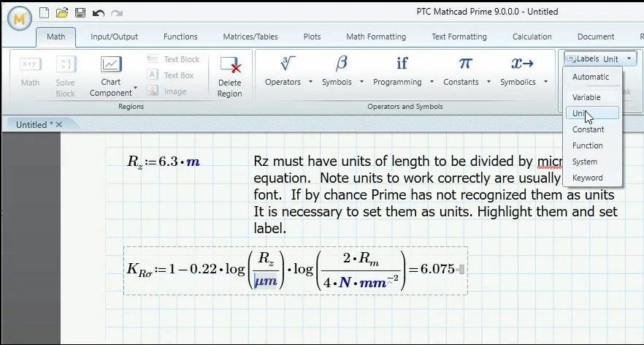Open the Text Formatting ribbon tab
This screenshot has width=644, height=345.
pyautogui.click(x=459, y=37)
